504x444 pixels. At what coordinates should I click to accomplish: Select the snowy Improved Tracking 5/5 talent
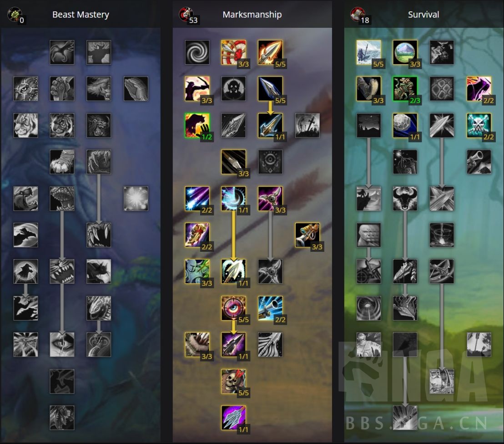point(369,52)
